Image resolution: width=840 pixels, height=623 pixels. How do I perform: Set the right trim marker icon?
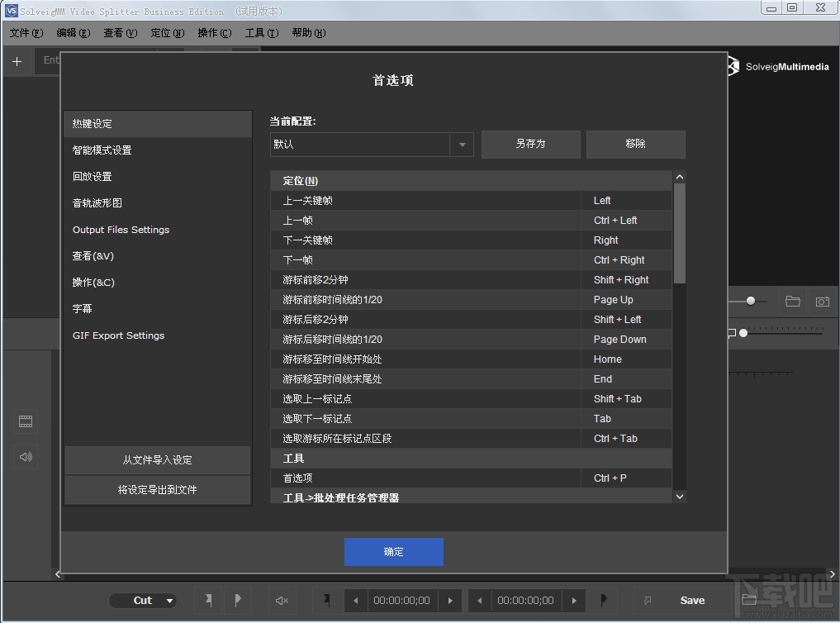pos(239,600)
